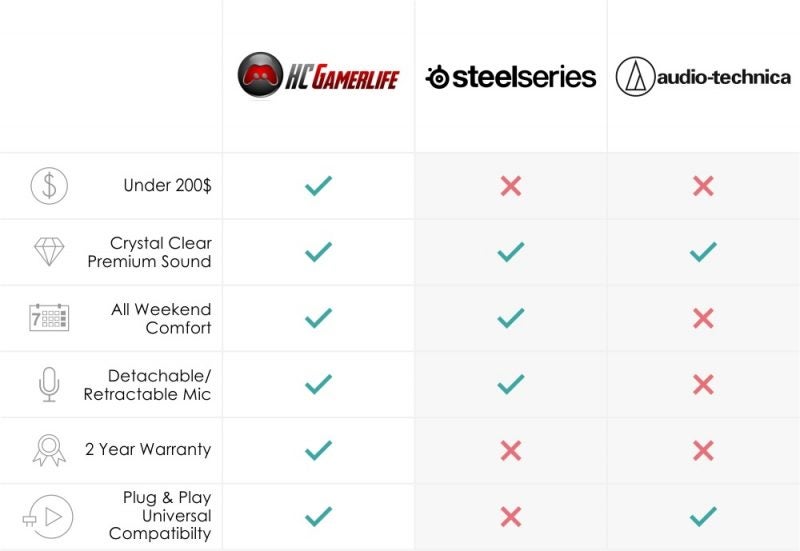Click the diamond premium sound icon
This screenshot has width=800, height=551.
48,252
